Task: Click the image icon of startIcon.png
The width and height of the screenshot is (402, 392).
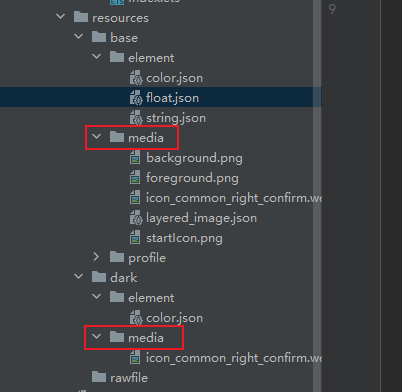Action: point(135,237)
